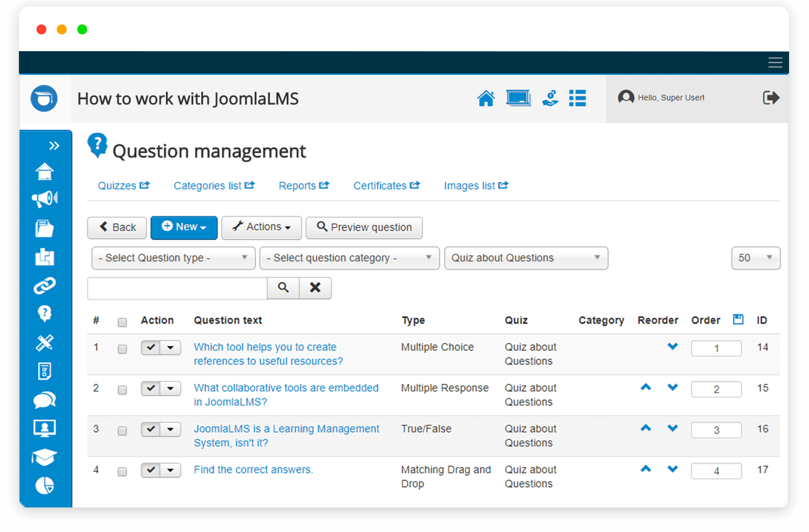
Task: Click the checkmark action for question 4
Action: pyautogui.click(x=151, y=470)
